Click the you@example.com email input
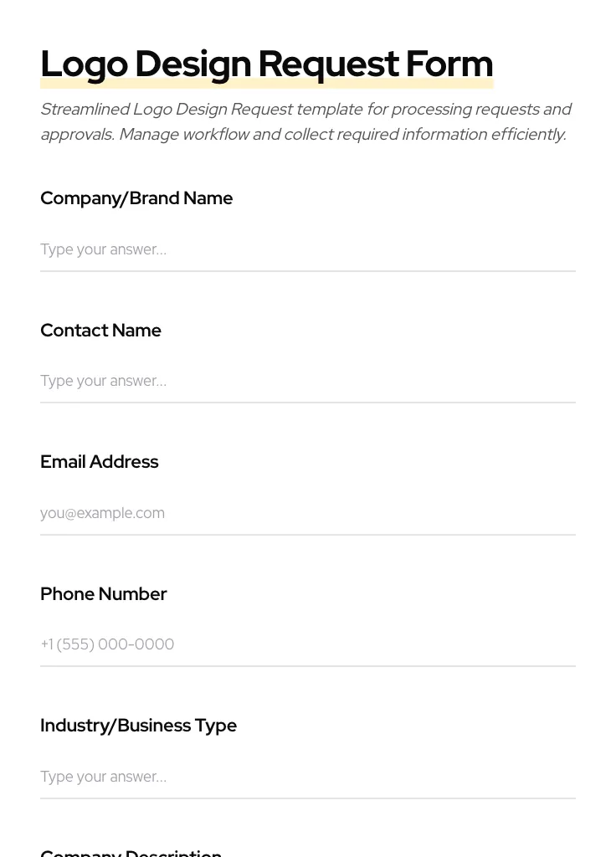This screenshot has width=616, height=857. (x=307, y=513)
